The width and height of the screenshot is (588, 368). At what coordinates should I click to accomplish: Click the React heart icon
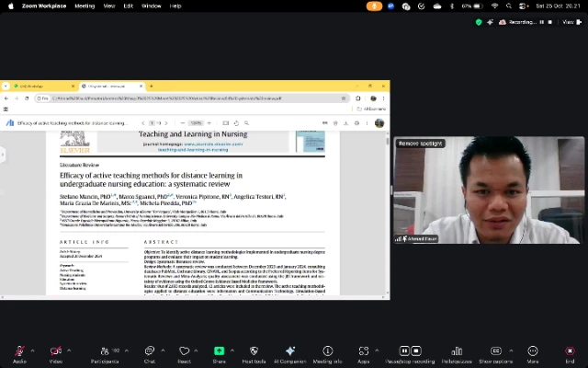click(184, 351)
